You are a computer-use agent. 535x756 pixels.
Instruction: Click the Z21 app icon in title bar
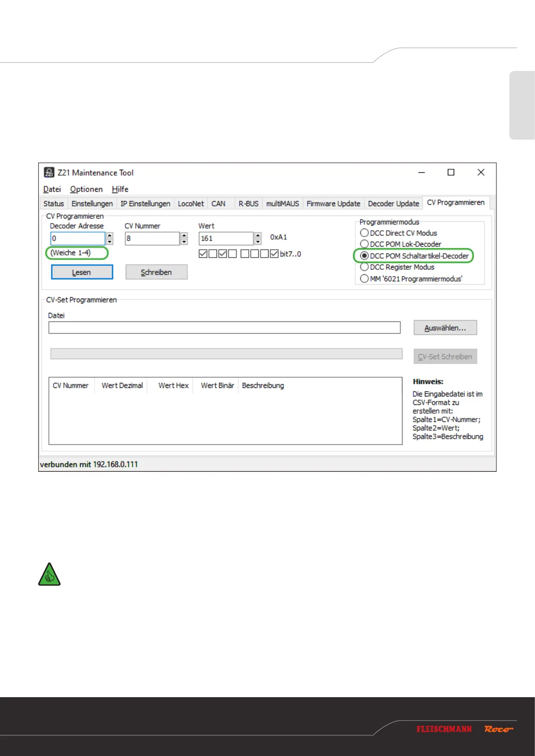[x=49, y=172]
